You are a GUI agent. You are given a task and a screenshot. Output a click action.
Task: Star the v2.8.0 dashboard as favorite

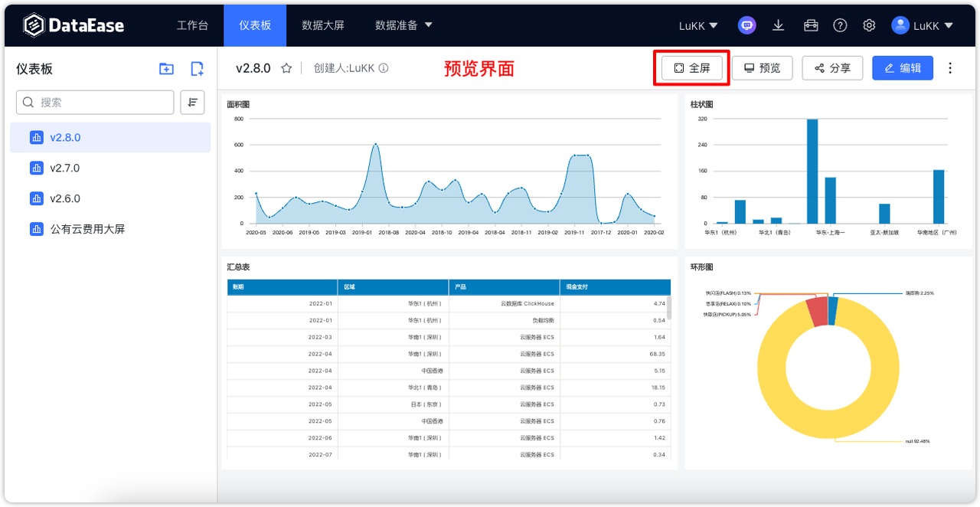pyautogui.click(x=286, y=68)
